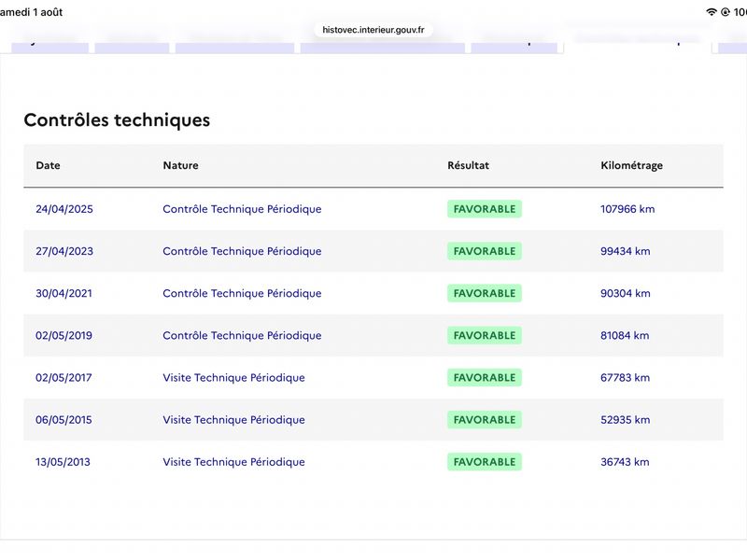Screen dimensions: 747x560
Task: Click FAVORABLE badge for 13/05/2013
Action: coord(484,462)
